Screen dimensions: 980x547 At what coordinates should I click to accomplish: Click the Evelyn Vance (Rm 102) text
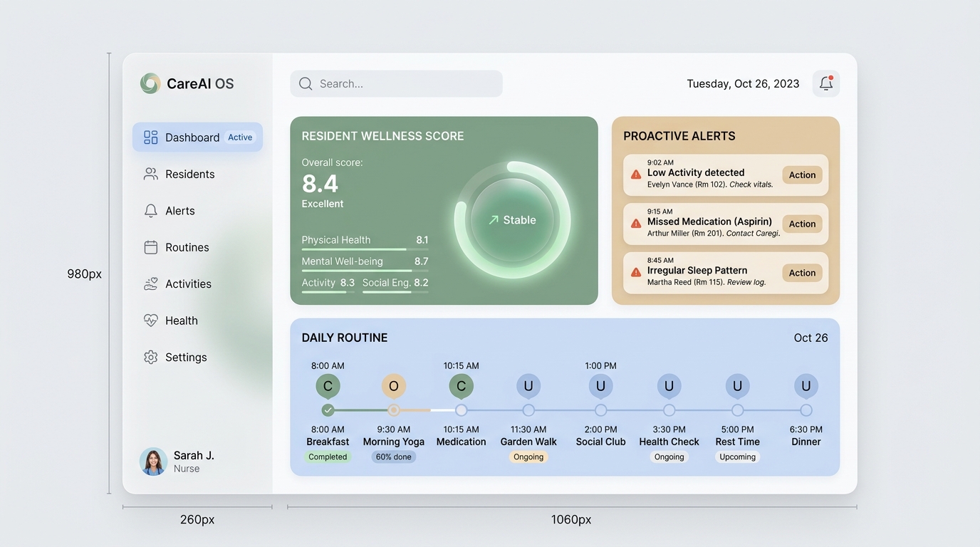coord(687,184)
